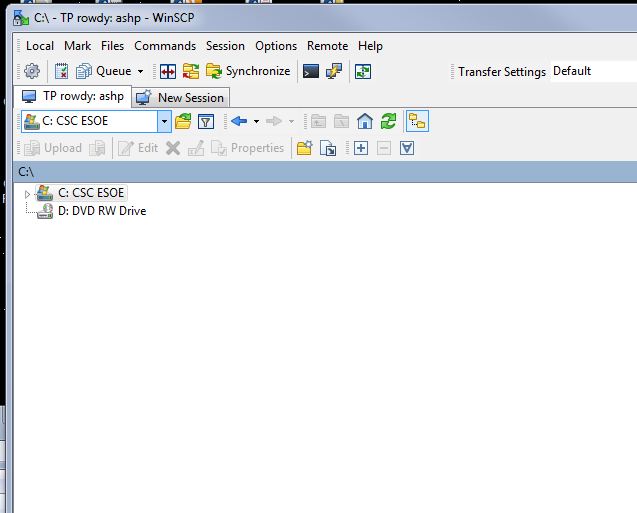The image size is (637, 513).
Task: Click the Synchronize button
Action: [248, 71]
